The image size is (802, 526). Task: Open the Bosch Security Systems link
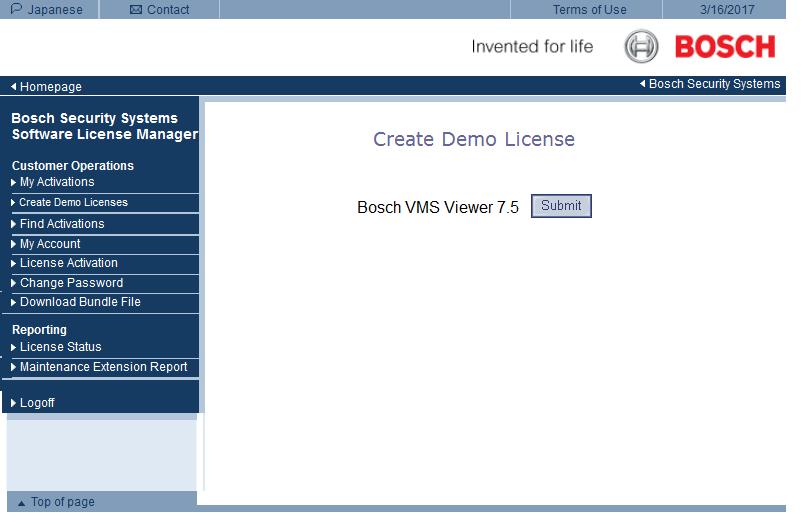tap(714, 84)
